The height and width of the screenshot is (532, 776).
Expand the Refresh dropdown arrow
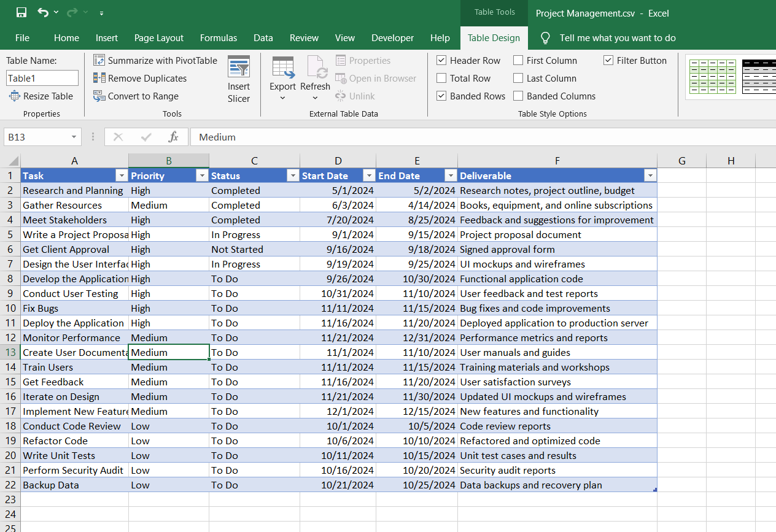coord(316,98)
